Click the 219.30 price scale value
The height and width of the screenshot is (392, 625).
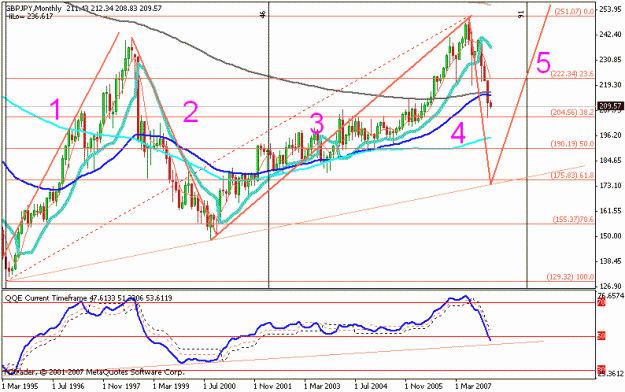coord(611,85)
